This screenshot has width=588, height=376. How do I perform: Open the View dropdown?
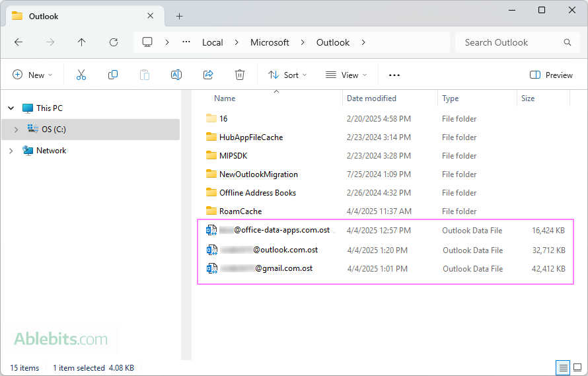346,75
